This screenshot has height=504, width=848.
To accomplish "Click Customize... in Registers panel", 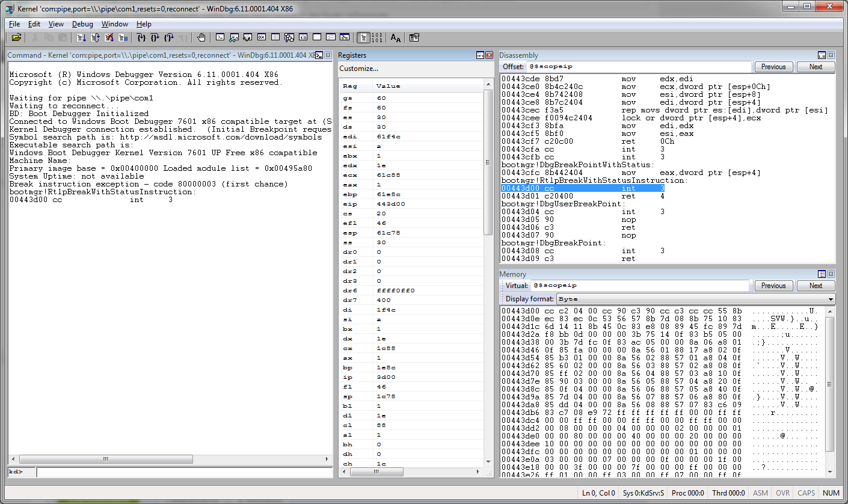I will tap(358, 69).
